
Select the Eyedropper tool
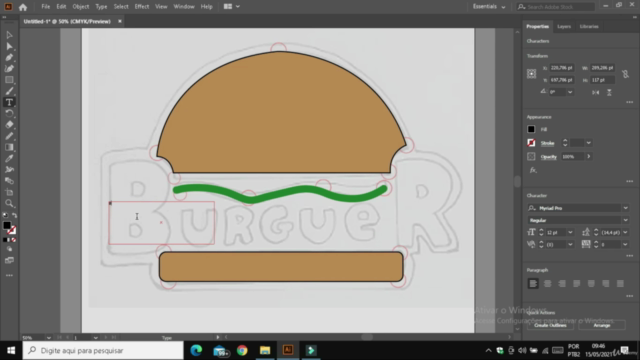(x=9, y=158)
